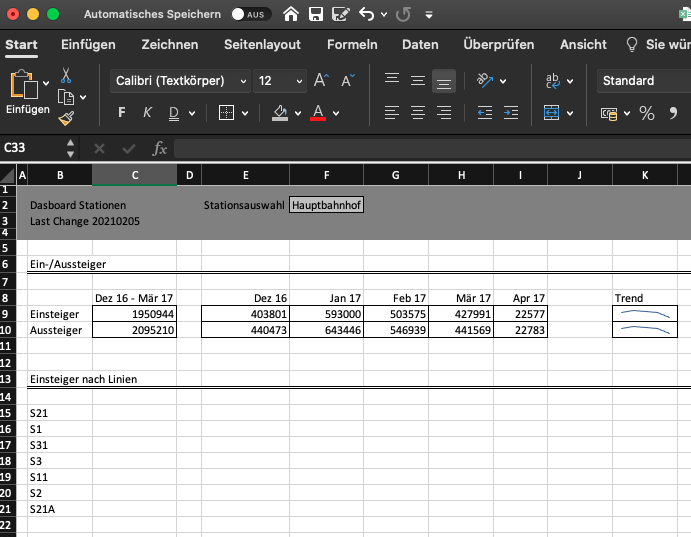Click the Cut scissors icon
The image size is (691, 537).
pos(66,75)
